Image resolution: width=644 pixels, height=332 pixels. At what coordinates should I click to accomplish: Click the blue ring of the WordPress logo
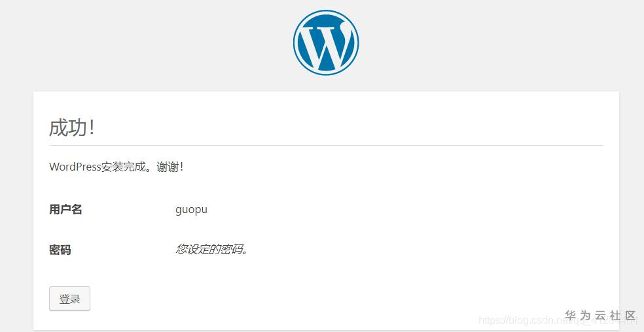tap(296, 42)
